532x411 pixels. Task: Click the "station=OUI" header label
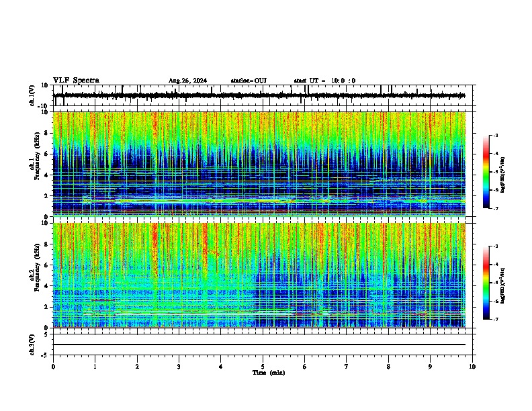tap(249, 81)
